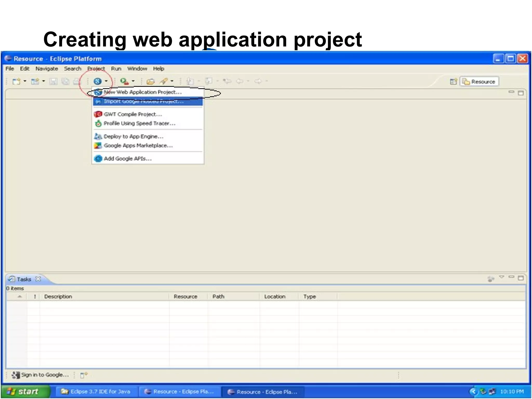The width and height of the screenshot is (532, 399).
Task: Open the File menu
Action: (10, 69)
